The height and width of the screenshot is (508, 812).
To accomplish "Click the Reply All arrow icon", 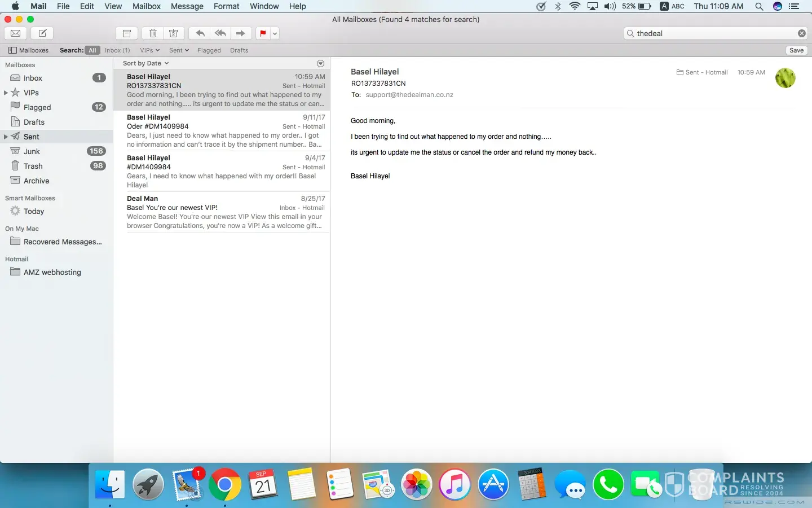I will [x=220, y=33].
